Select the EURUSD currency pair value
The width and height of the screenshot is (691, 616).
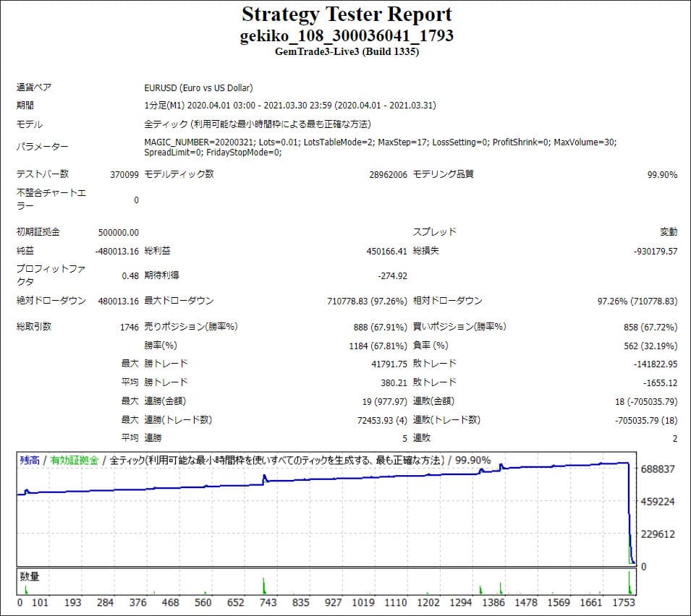[198, 87]
